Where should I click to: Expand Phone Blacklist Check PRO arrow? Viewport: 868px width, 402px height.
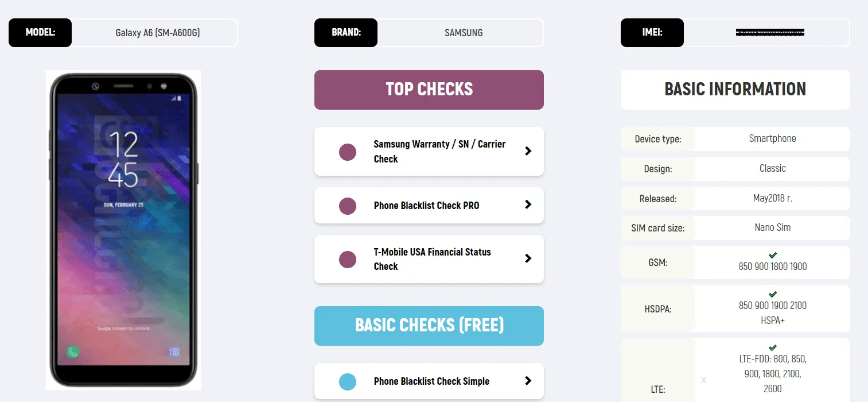pos(528,204)
